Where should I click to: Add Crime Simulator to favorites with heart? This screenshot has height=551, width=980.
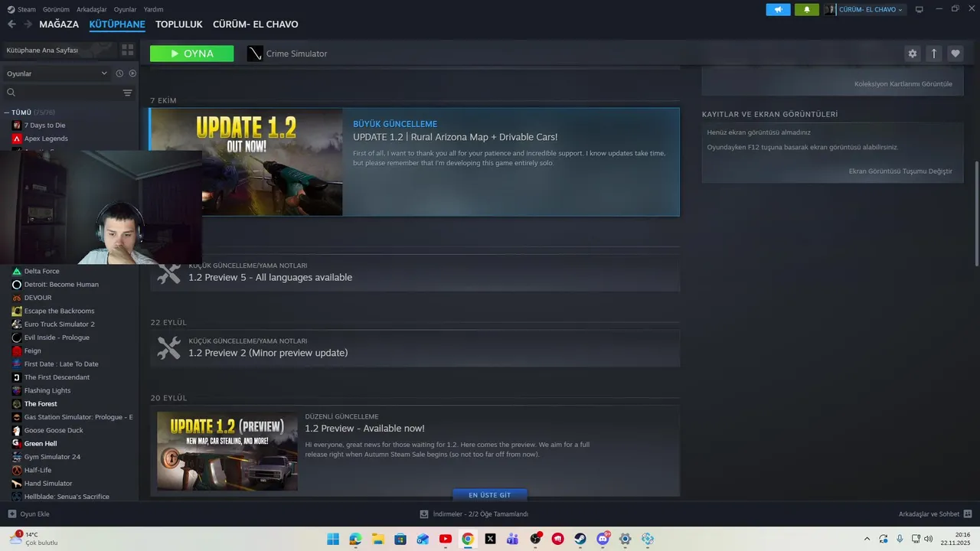point(955,54)
